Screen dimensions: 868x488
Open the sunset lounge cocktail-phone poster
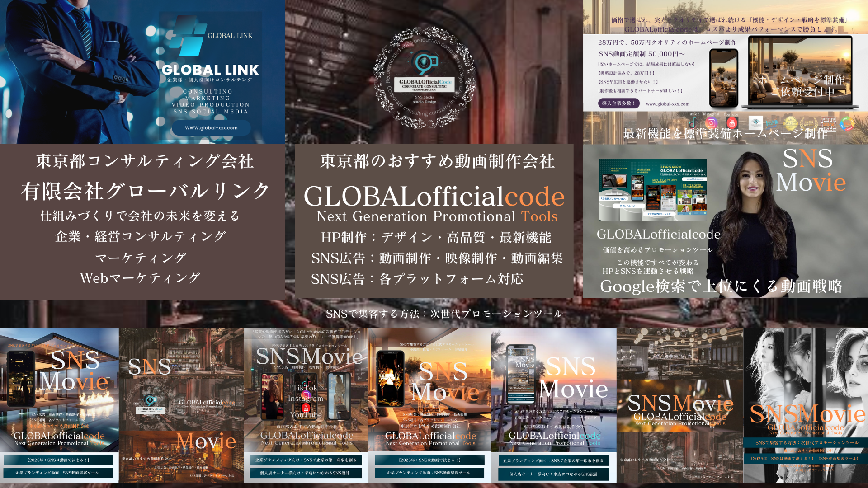click(430, 405)
